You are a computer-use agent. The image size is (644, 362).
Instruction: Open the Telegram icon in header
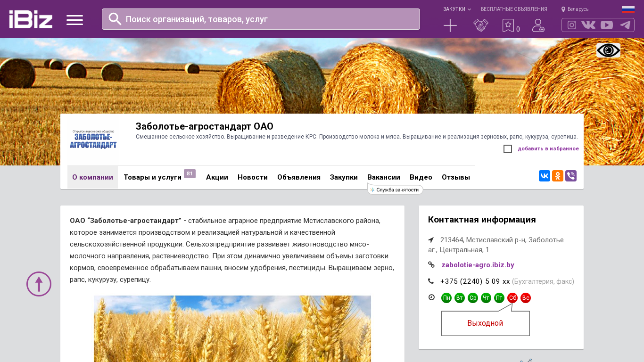pos(625,25)
